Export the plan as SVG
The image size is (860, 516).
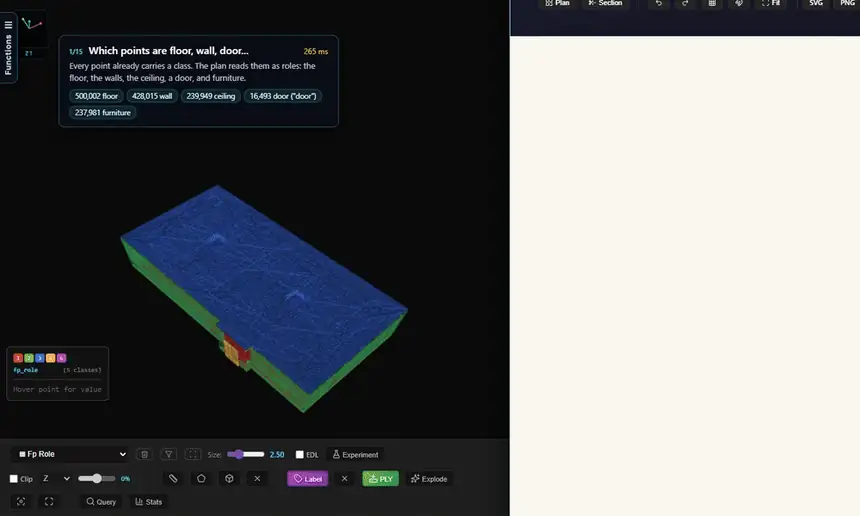click(x=816, y=3)
